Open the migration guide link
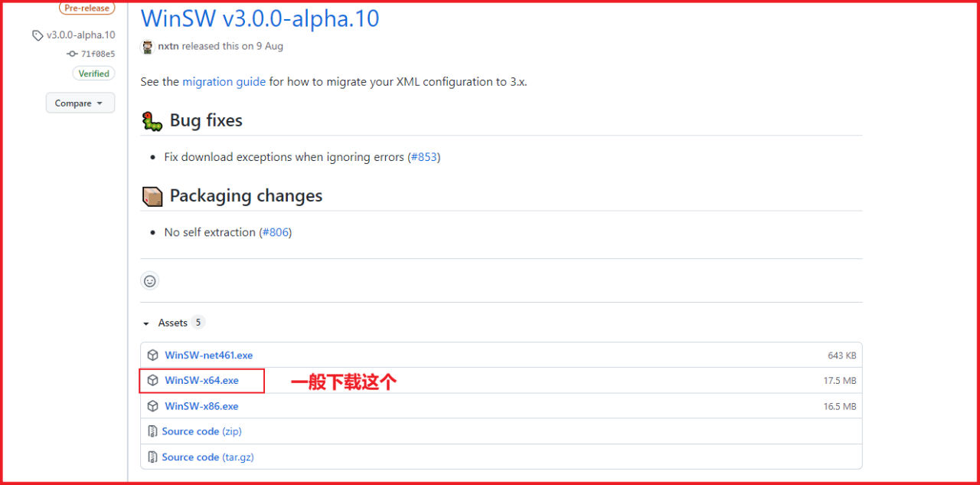Viewport: 980px width, 485px height. (224, 82)
